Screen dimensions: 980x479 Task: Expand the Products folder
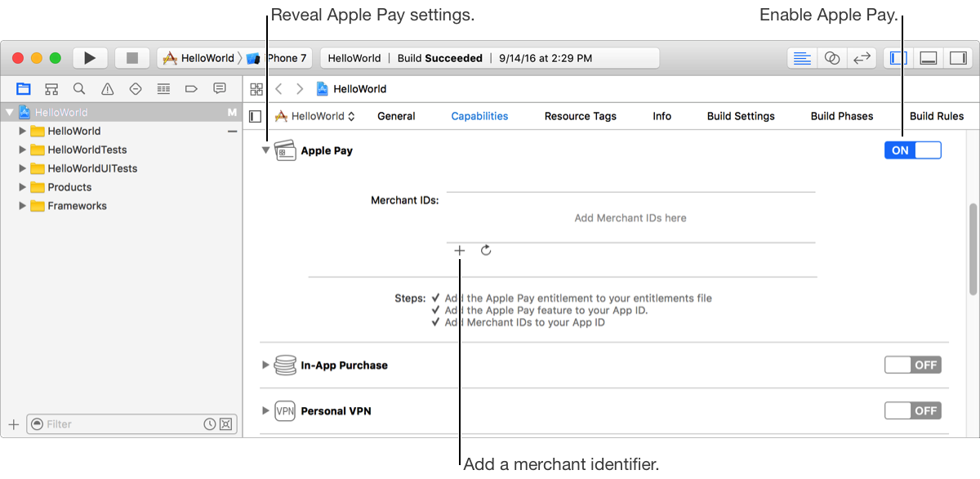click(x=23, y=187)
